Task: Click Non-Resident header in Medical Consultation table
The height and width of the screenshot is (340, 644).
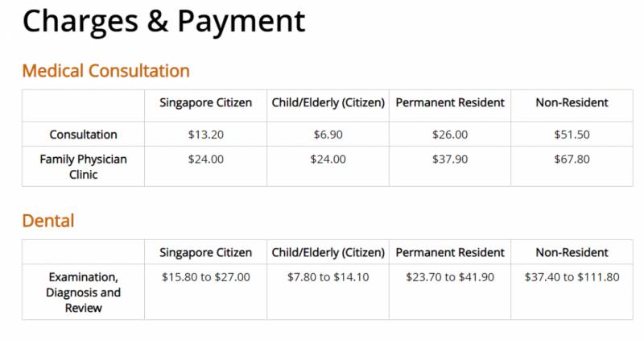Action: coord(572,102)
